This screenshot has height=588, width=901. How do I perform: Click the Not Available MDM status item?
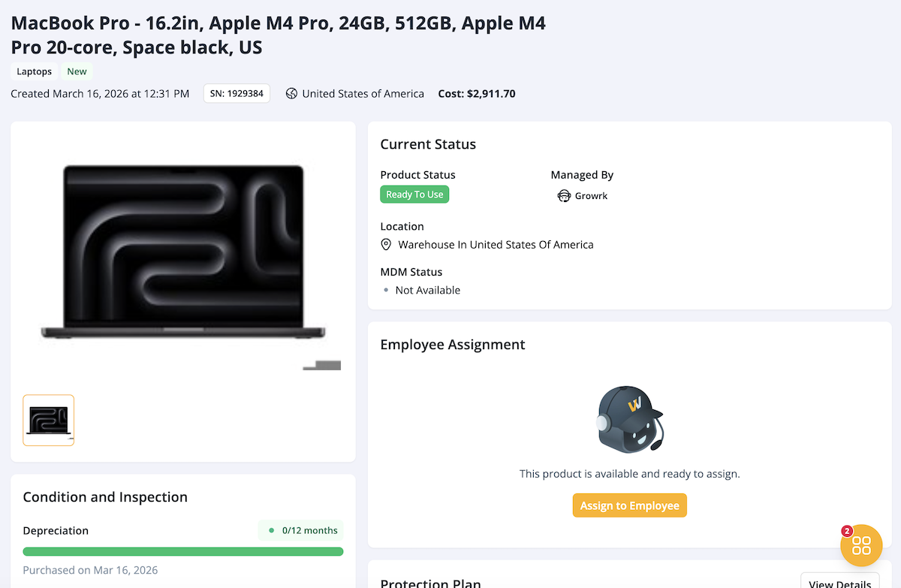[x=427, y=290]
